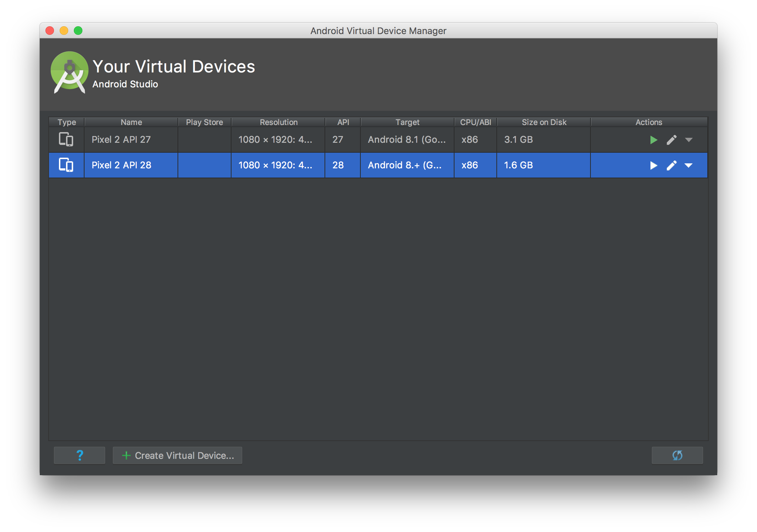
Task: Click the phone type icon for Pixel 2 API 28
Action: (x=66, y=165)
